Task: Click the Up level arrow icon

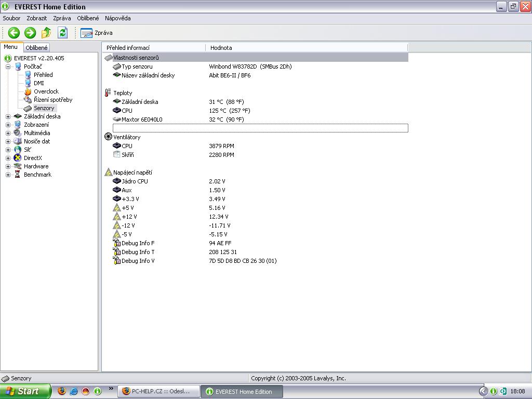Action: (x=46, y=33)
